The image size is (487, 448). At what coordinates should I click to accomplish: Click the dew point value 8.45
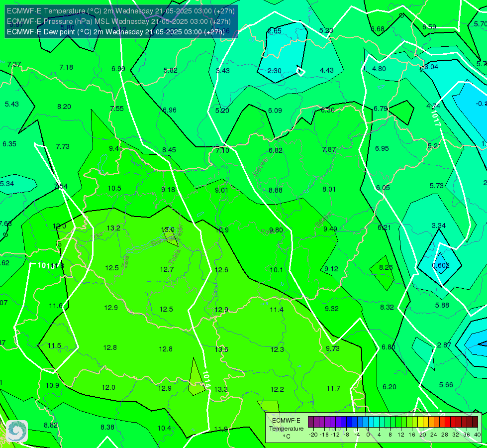tap(169, 150)
